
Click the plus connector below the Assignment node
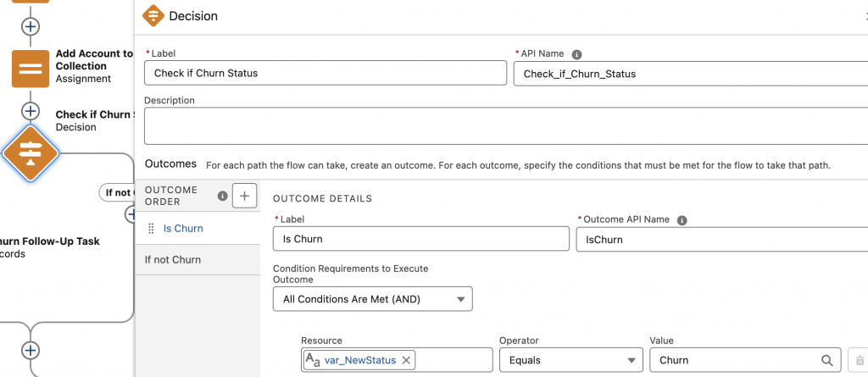[x=31, y=112]
